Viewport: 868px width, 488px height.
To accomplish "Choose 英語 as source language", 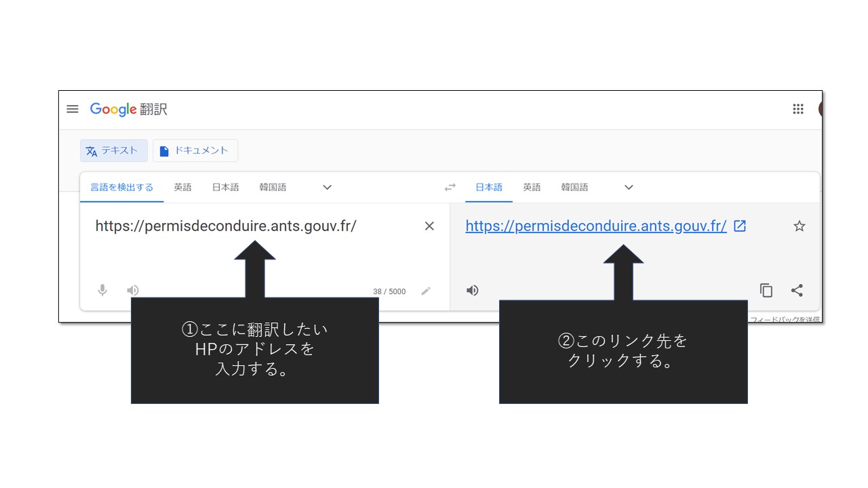I will pos(182,188).
